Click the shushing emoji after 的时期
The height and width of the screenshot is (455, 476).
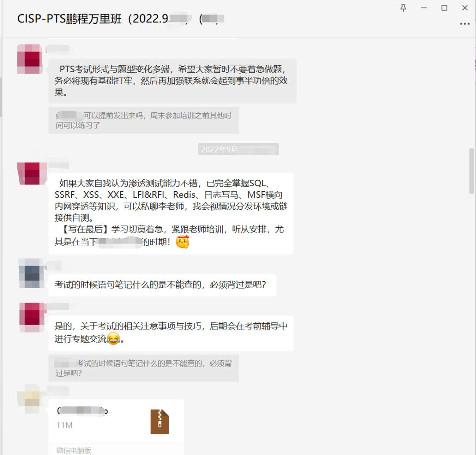[x=182, y=242]
